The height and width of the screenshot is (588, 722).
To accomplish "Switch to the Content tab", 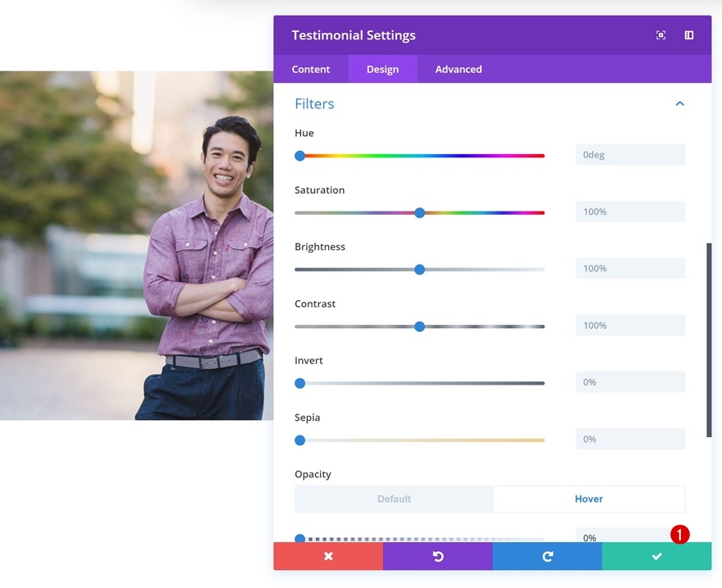I will (x=311, y=69).
